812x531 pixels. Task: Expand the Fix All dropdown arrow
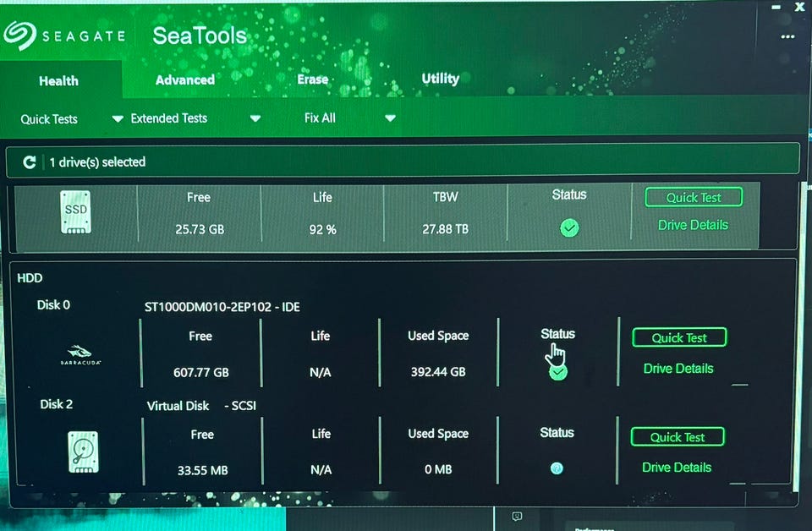click(391, 118)
